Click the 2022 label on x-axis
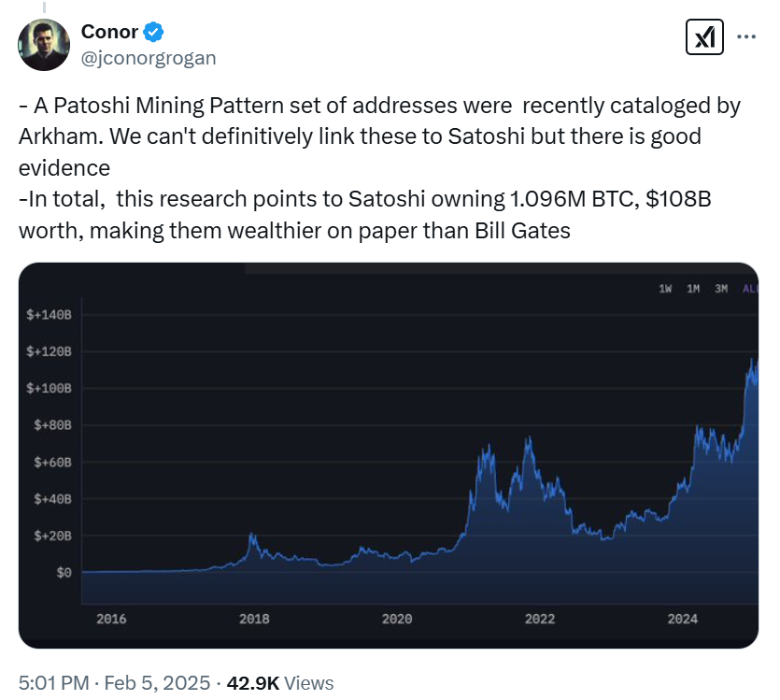Image resolution: width=780 pixels, height=700 pixels. coord(540,619)
